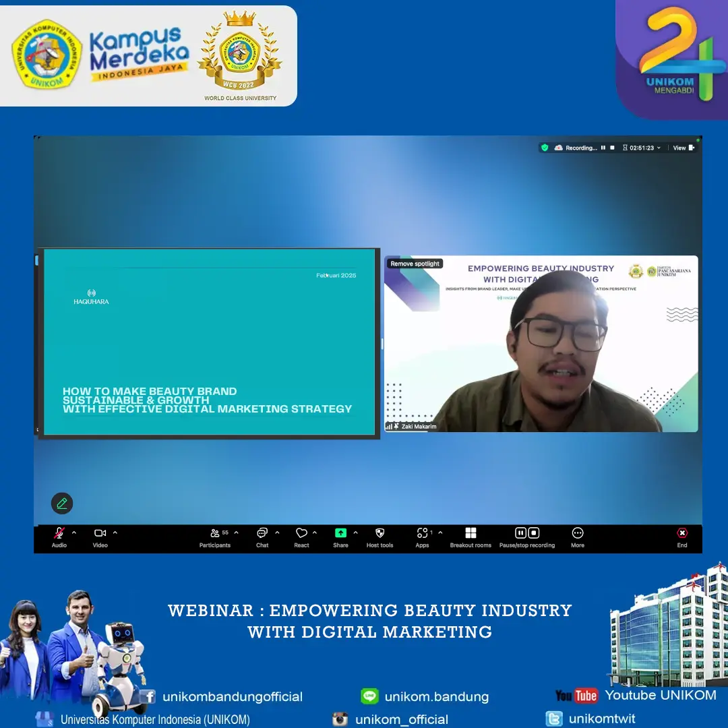
Task: Open the Chat panel
Action: coord(262,533)
